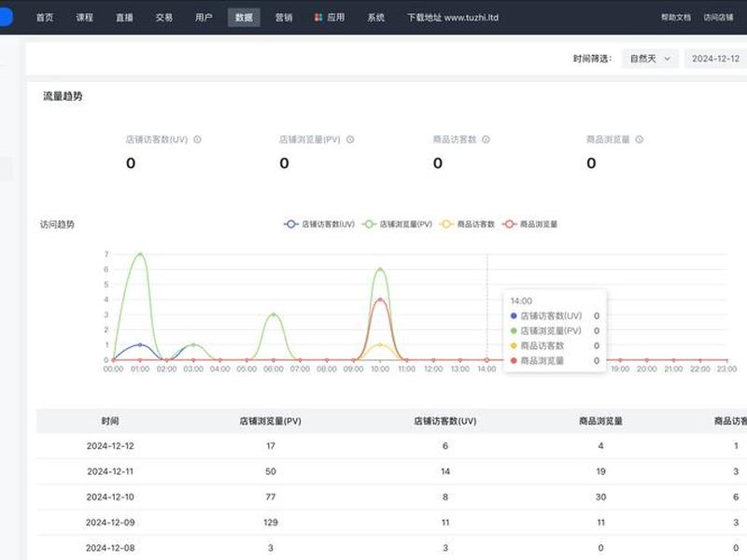Viewport: 747px width, 560px height.
Task: Click the 店铺访客数(UV) table column header
Action: click(445, 421)
